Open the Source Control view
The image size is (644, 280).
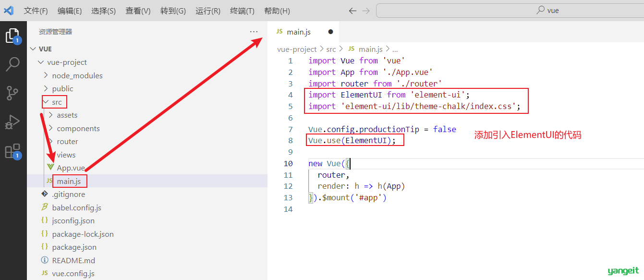[x=12, y=93]
